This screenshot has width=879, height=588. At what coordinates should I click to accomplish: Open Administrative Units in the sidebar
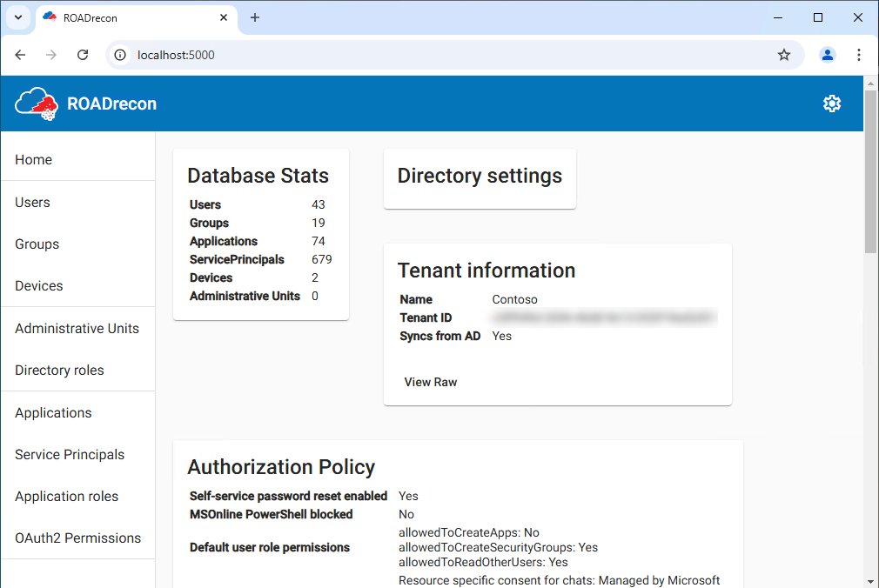point(77,329)
